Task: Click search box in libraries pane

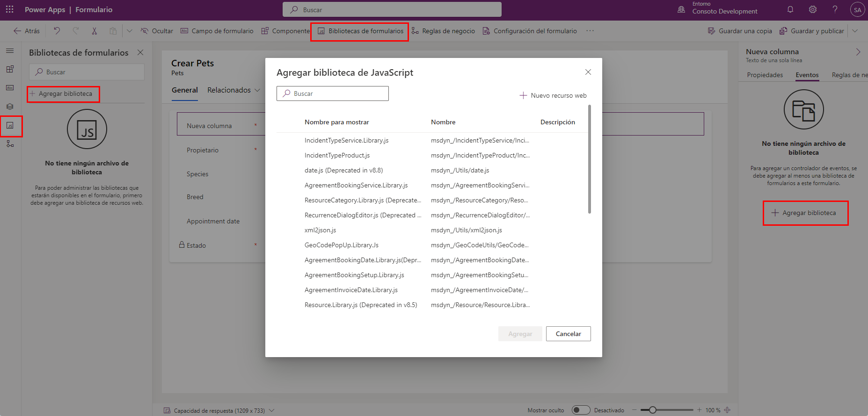Action: click(x=87, y=72)
